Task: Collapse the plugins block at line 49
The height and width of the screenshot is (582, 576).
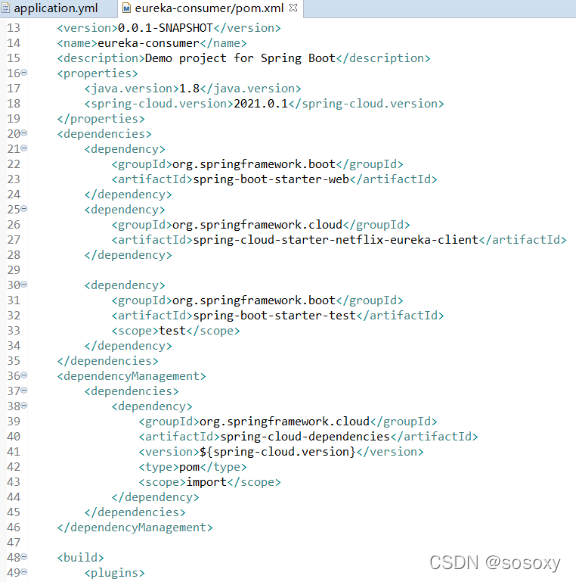Action: [x=24, y=572]
